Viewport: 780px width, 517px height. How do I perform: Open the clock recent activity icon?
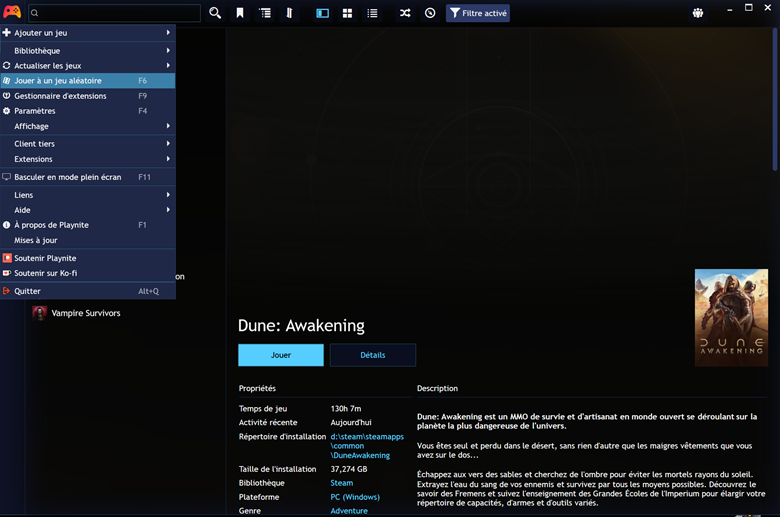[430, 13]
